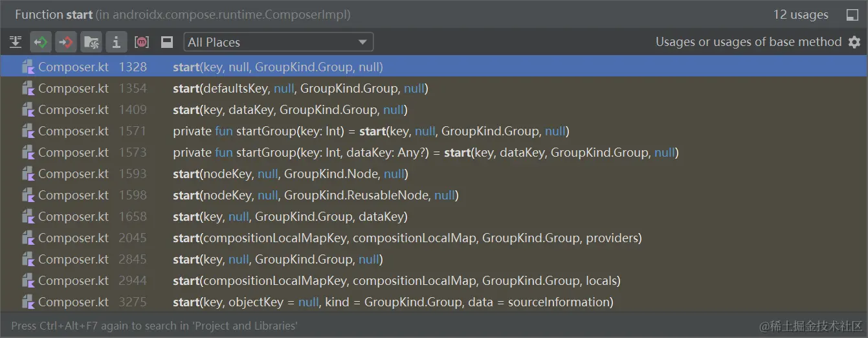868x338 pixels.
Task: Choose the usage with sourceInformation data
Action: pyautogui.click(x=393, y=302)
